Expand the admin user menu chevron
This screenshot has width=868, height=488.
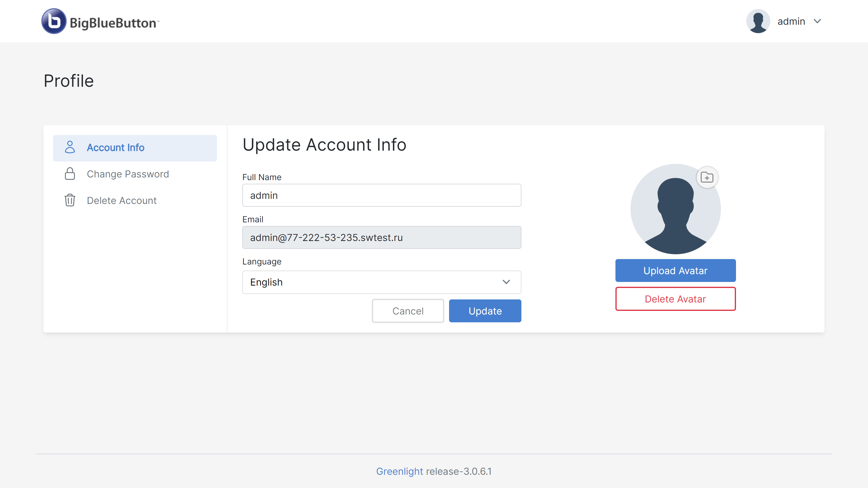817,21
